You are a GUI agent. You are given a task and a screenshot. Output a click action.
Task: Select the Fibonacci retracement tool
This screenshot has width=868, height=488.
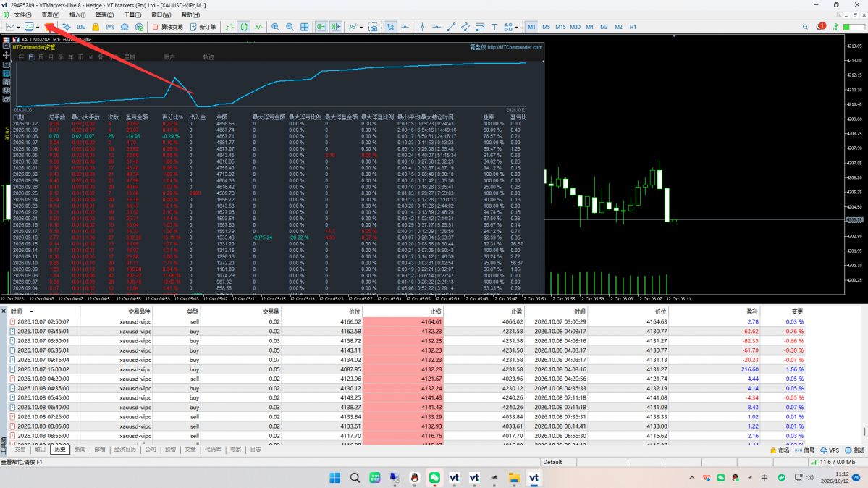pos(480,27)
